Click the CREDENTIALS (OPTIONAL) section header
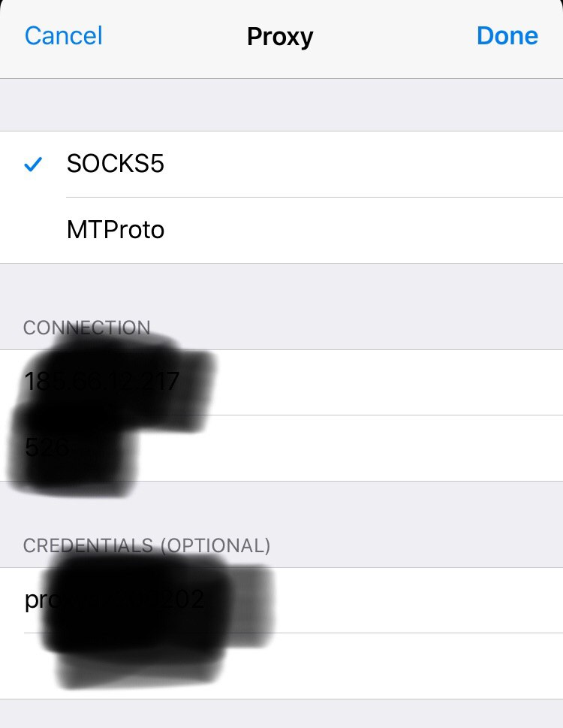Viewport: 563px width, 728px height. tap(147, 545)
